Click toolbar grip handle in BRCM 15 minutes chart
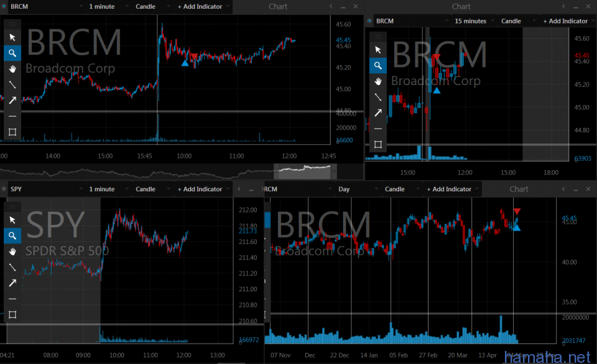 tap(377, 37)
